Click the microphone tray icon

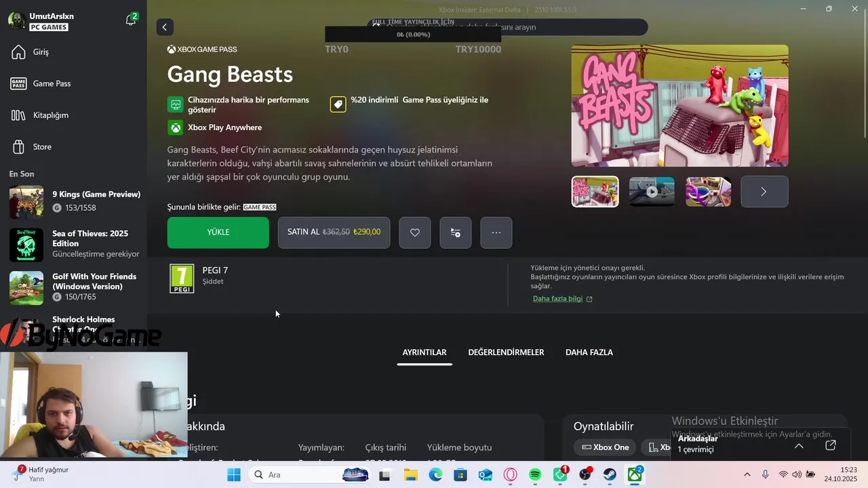click(766, 475)
